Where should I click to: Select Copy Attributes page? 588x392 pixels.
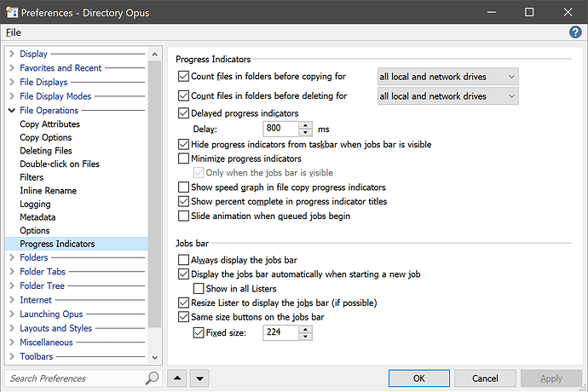point(50,124)
